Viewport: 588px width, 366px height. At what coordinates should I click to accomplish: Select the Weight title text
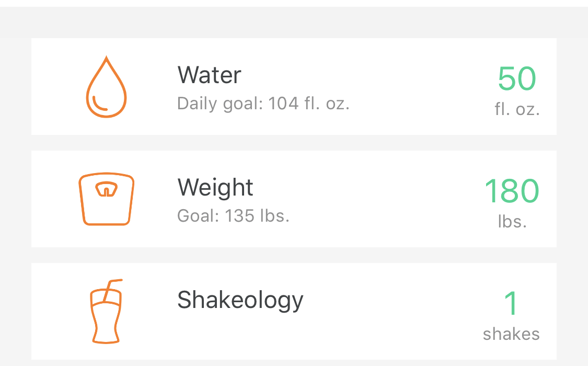point(215,188)
